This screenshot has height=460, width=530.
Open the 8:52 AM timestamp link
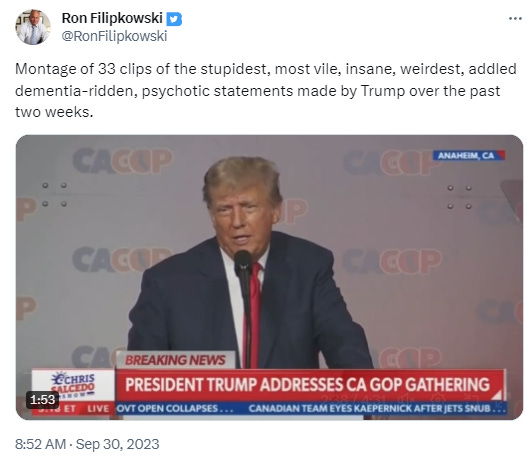click(41, 444)
